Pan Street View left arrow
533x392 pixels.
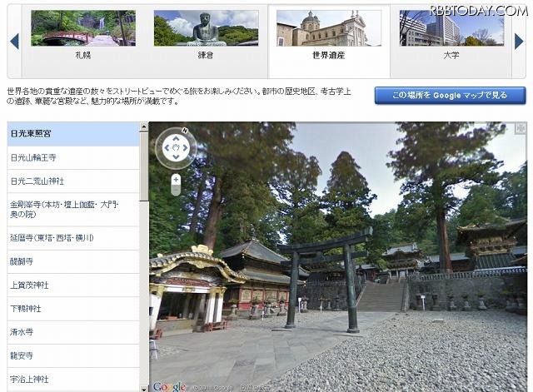coord(167,148)
